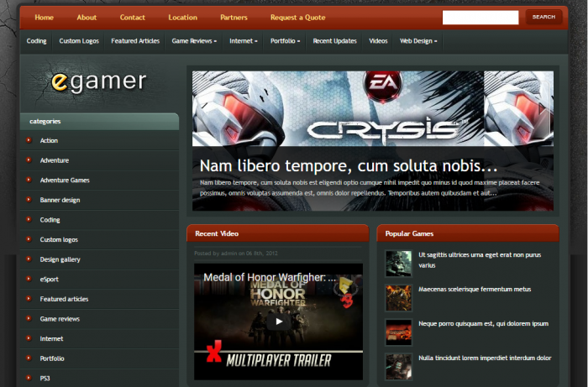588x387 pixels.
Task: Open thumbnail for Maecenas scelerisque game
Action: click(398, 298)
